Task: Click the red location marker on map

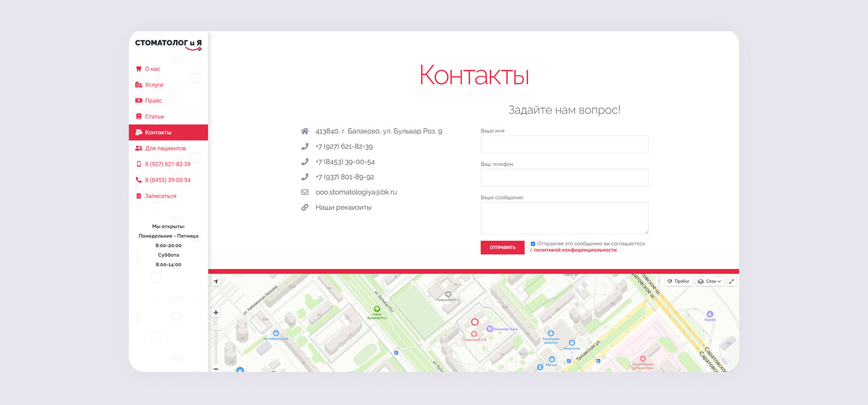Action: (475, 322)
